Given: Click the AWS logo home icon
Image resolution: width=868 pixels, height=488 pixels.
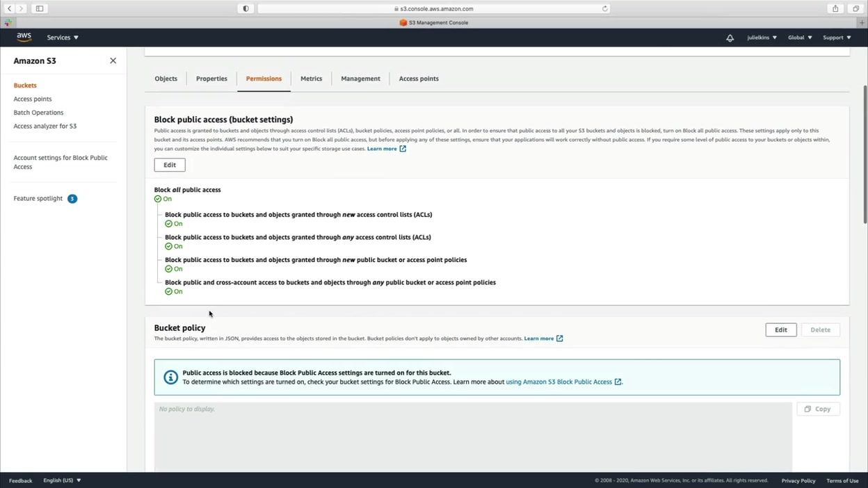Looking at the screenshot, I should pos(24,38).
